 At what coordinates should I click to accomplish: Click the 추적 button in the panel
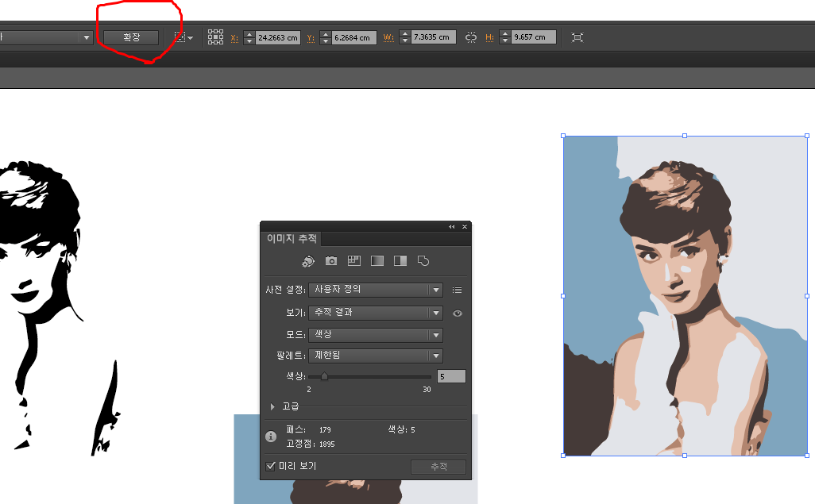click(x=438, y=467)
